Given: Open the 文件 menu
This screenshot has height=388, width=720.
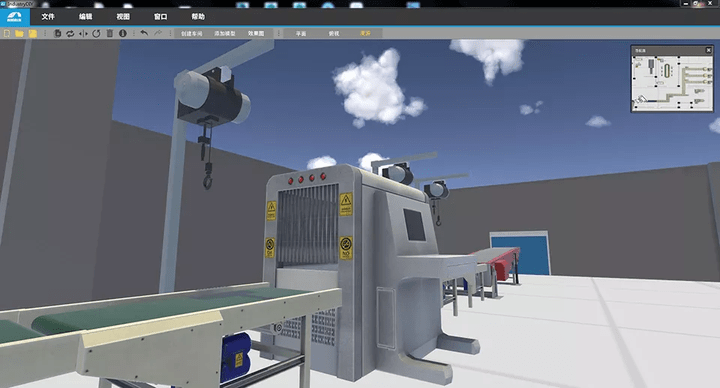Looking at the screenshot, I should (48, 17).
